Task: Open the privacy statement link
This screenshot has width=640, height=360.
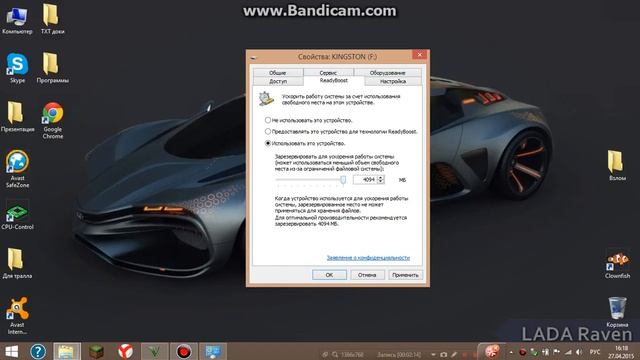Action: pos(368,258)
